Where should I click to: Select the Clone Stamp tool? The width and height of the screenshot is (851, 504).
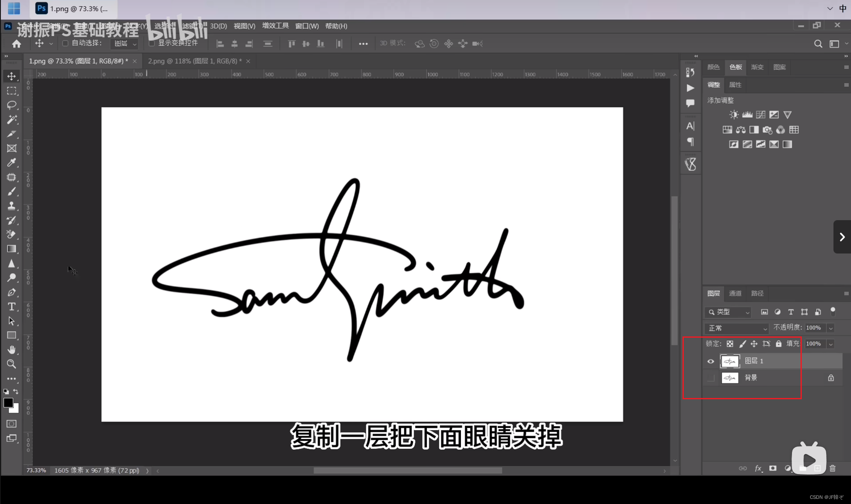click(x=12, y=206)
